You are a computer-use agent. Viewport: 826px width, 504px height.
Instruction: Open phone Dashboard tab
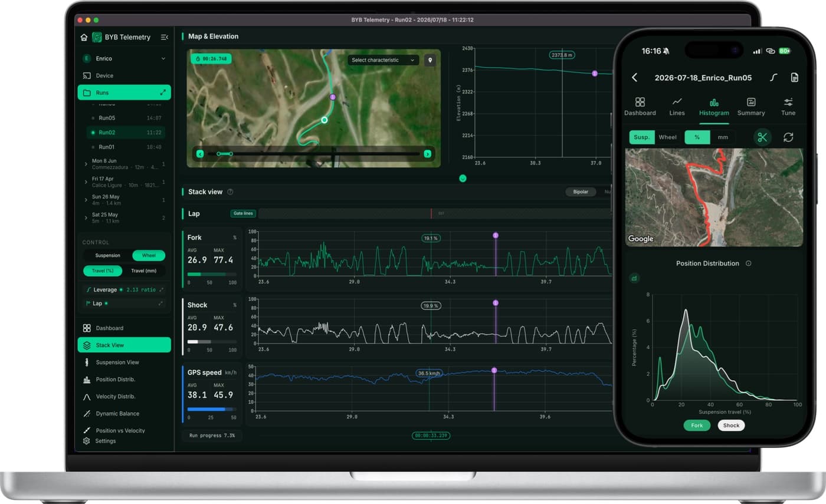pyautogui.click(x=640, y=107)
